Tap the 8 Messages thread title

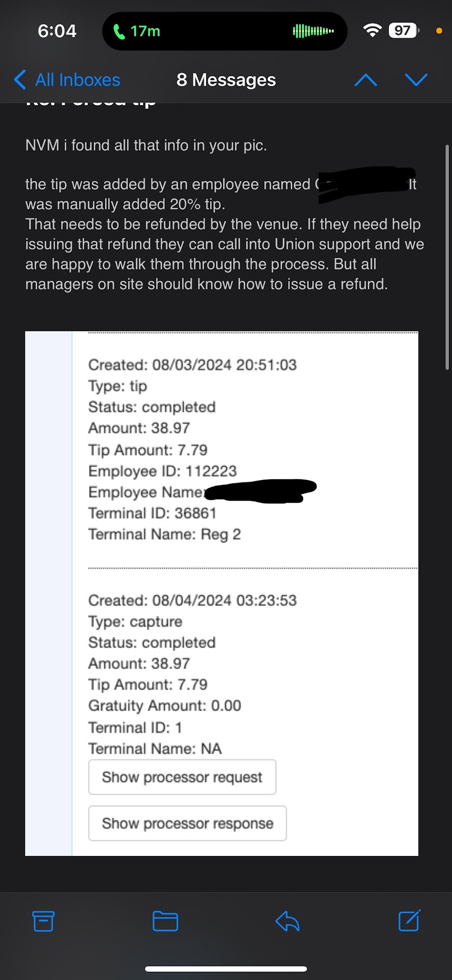(226, 80)
